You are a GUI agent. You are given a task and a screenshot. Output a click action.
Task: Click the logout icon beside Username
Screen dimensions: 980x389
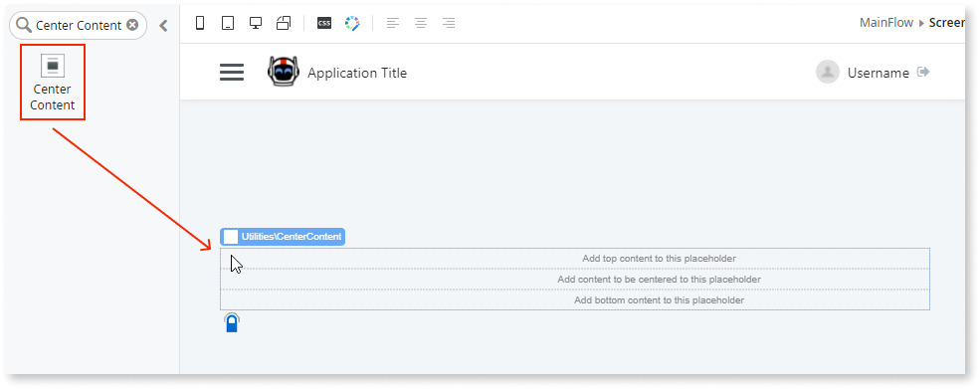point(923,72)
